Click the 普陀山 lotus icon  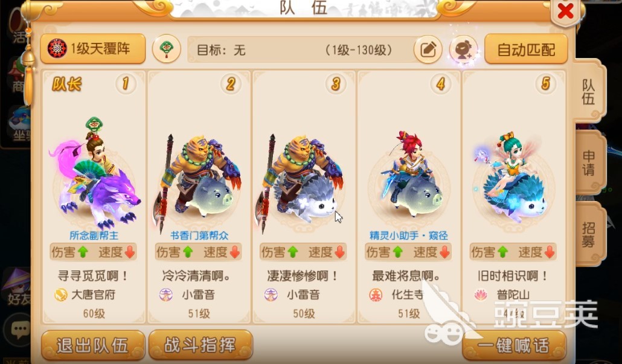[x=480, y=295]
